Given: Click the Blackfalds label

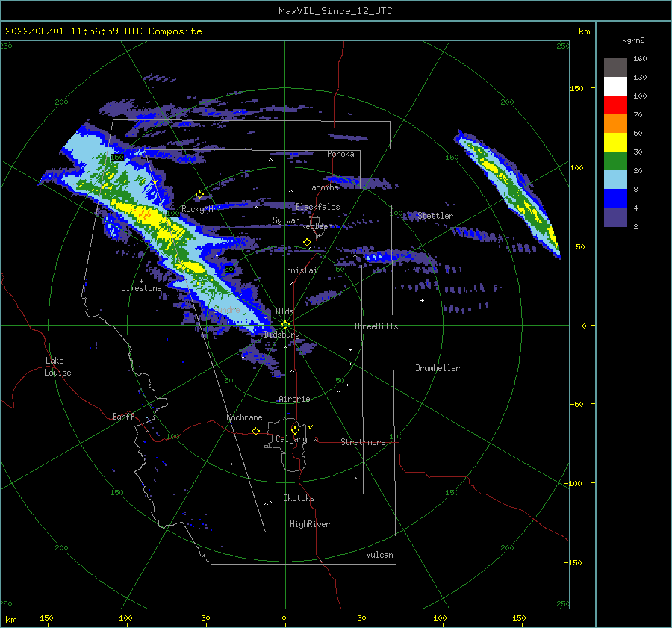Looking at the screenshot, I should (317, 207).
